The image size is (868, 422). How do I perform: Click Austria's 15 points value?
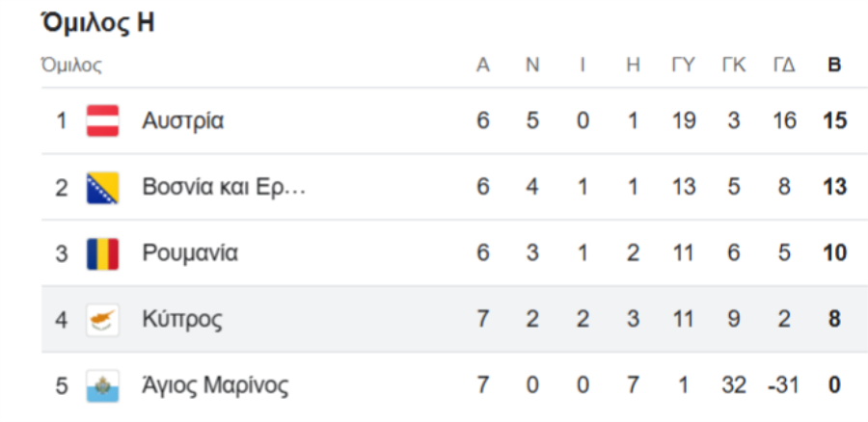[835, 121]
